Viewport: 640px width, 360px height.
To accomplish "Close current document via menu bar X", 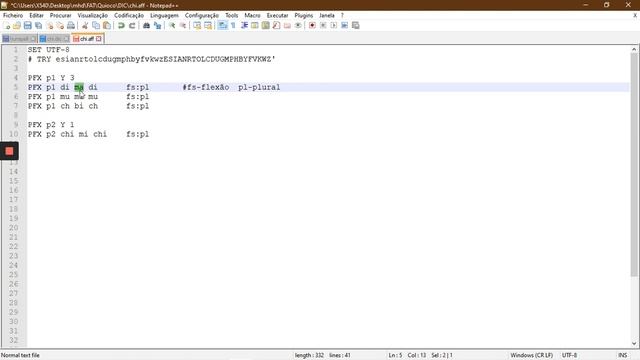I will click(x=635, y=15).
